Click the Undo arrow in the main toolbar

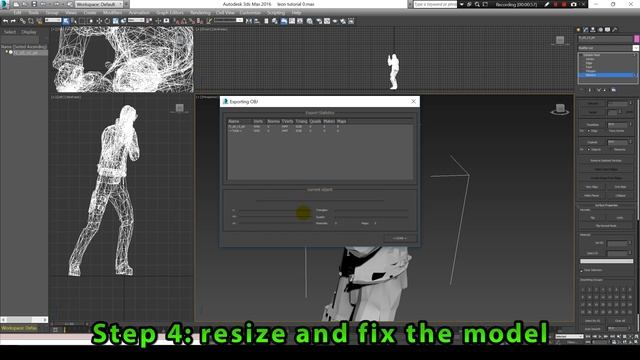pyautogui.click(x=5, y=21)
